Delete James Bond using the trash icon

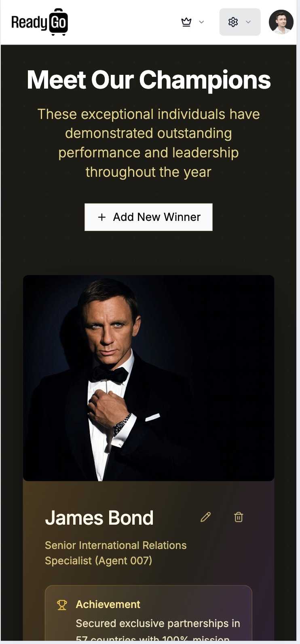[239, 517]
